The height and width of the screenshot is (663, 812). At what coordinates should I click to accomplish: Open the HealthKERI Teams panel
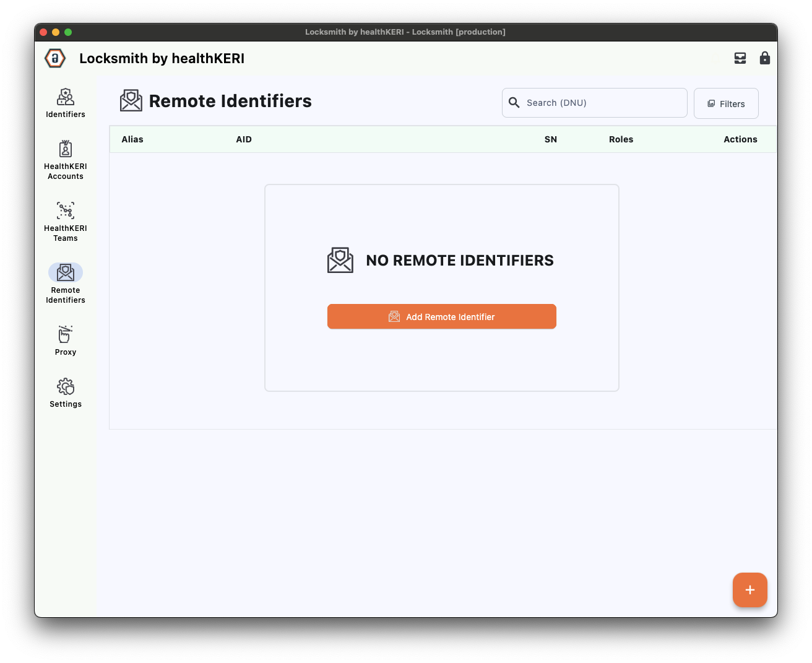coord(65,220)
